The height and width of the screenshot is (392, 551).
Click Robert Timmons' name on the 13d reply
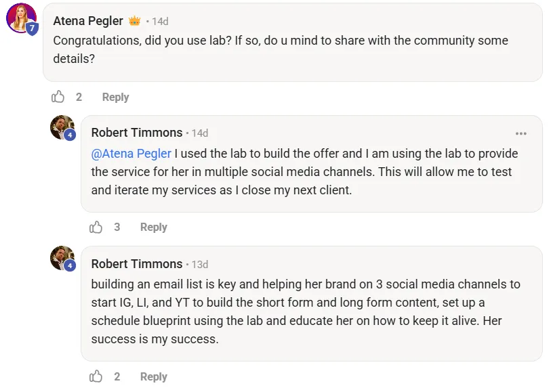click(x=137, y=264)
